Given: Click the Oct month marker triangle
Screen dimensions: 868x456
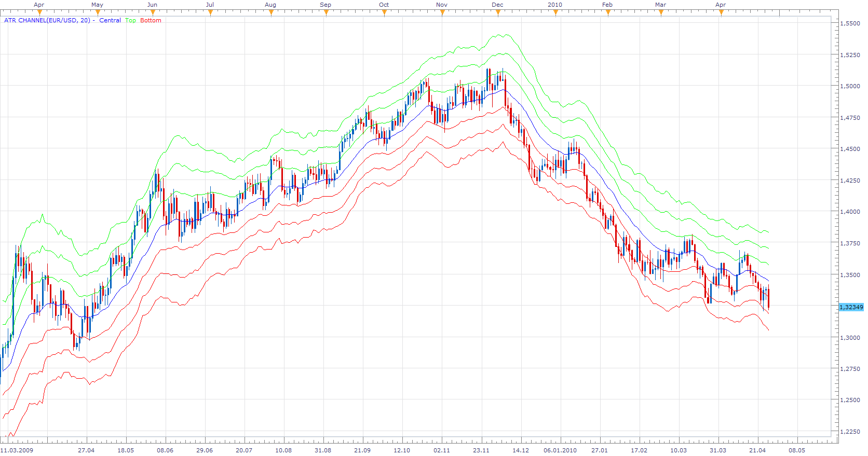Looking at the screenshot, I should tap(384, 12).
